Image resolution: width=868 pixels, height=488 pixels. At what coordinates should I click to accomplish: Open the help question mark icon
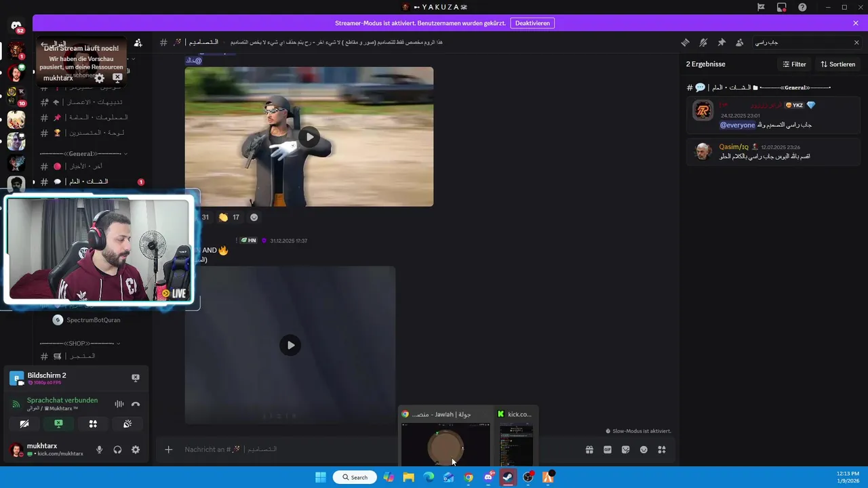[x=802, y=7]
